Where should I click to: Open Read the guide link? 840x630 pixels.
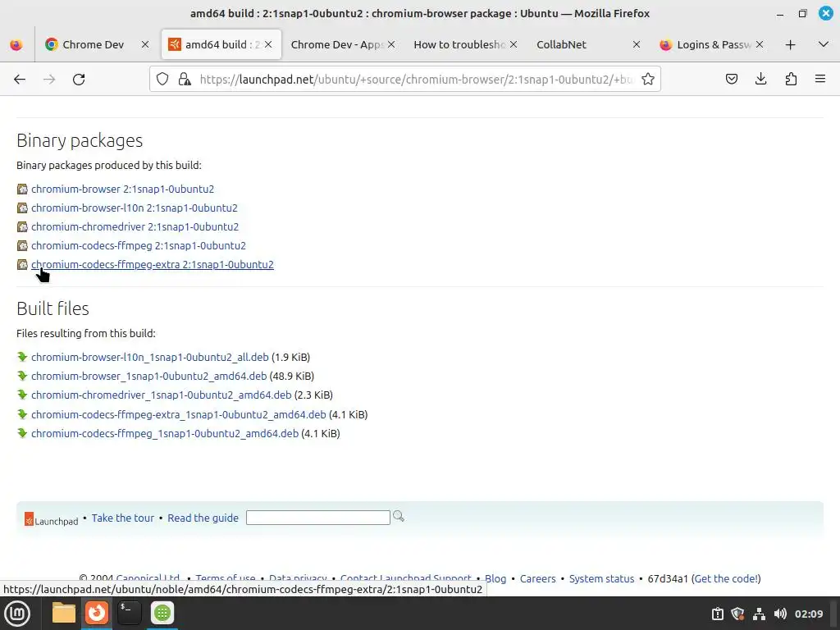[203, 518]
